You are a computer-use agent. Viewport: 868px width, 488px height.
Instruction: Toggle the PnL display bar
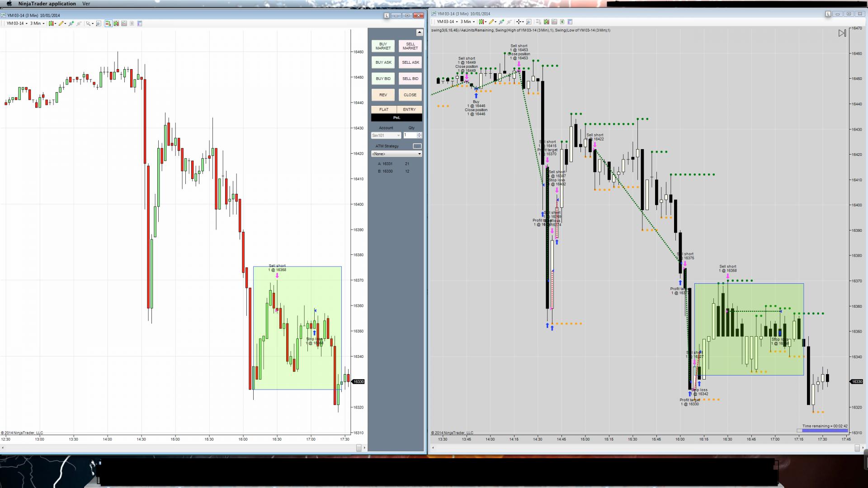pyautogui.click(x=396, y=117)
